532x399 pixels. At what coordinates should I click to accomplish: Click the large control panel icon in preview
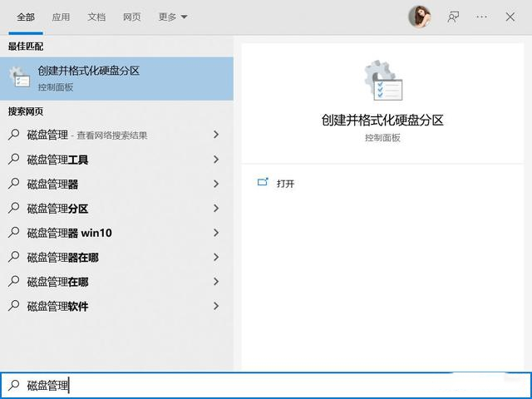[382, 81]
